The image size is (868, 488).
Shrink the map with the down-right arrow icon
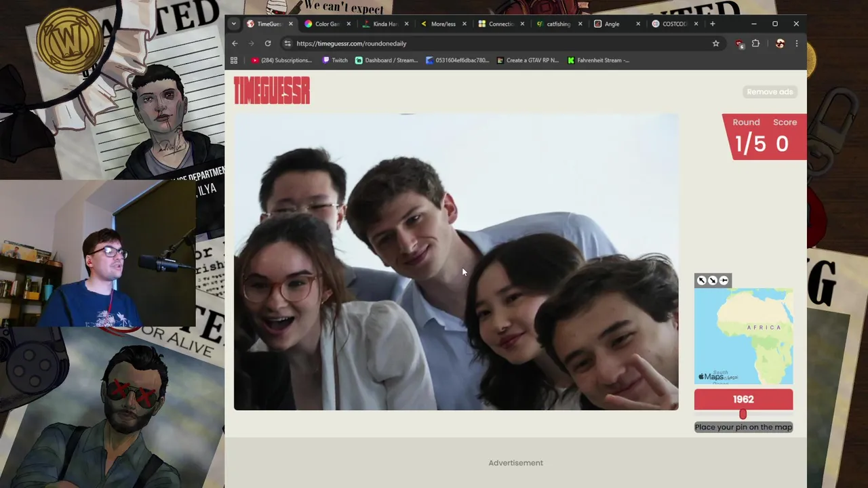[713, 281]
